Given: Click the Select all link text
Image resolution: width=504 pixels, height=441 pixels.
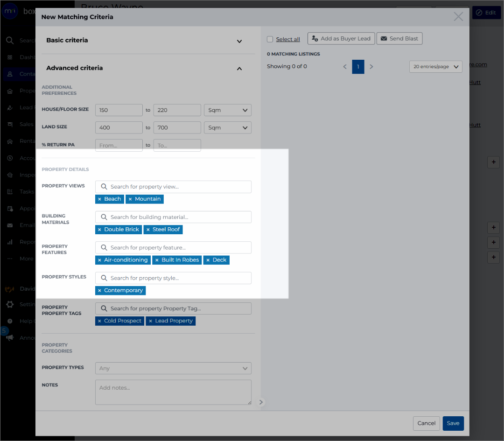Looking at the screenshot, I should [x=287, y=39].
